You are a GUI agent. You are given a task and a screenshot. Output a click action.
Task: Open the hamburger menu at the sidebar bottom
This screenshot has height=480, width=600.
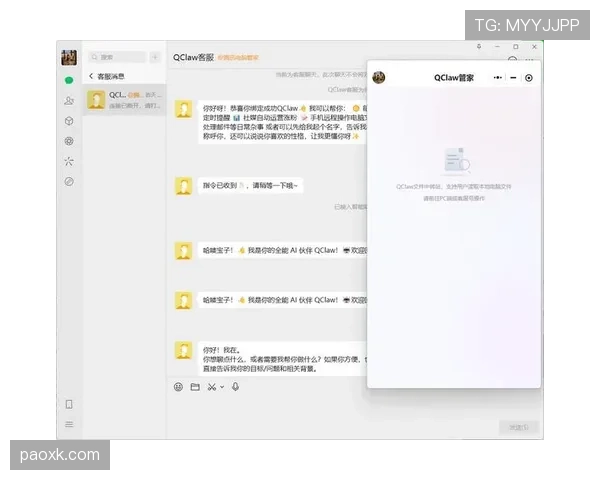tap(69, 424)
